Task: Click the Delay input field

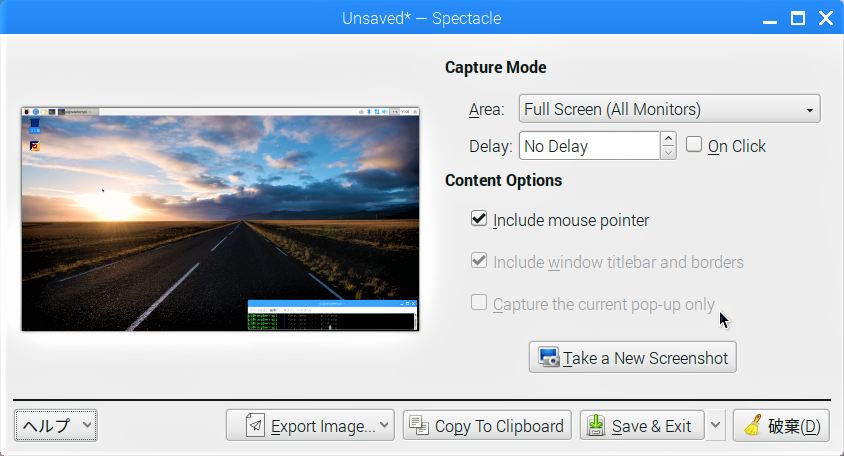Action: point(589,146)
